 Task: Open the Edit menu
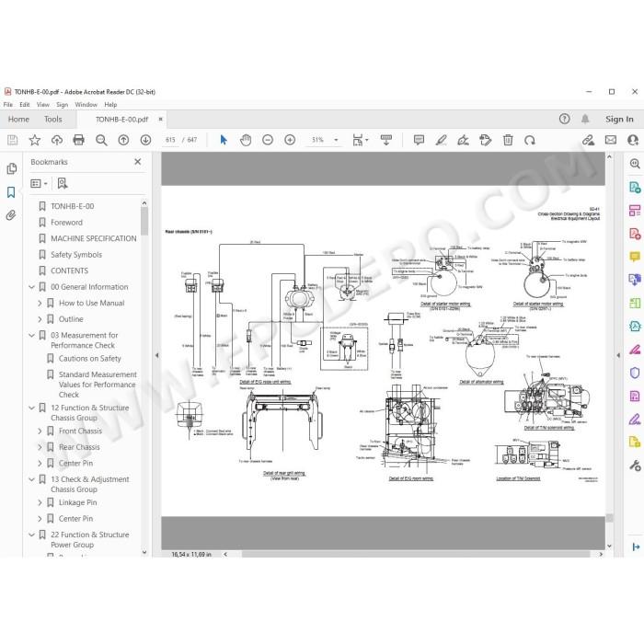point(25,105)
